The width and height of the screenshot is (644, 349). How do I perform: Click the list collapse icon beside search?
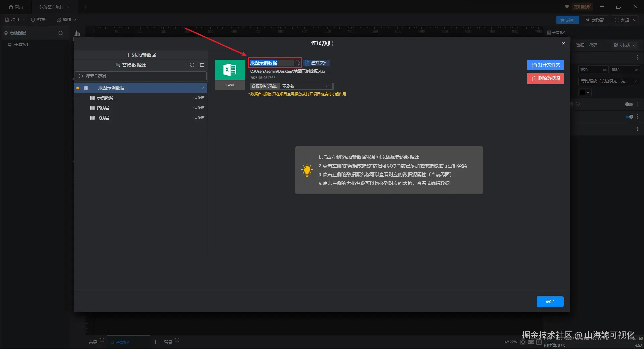[202, 65]
